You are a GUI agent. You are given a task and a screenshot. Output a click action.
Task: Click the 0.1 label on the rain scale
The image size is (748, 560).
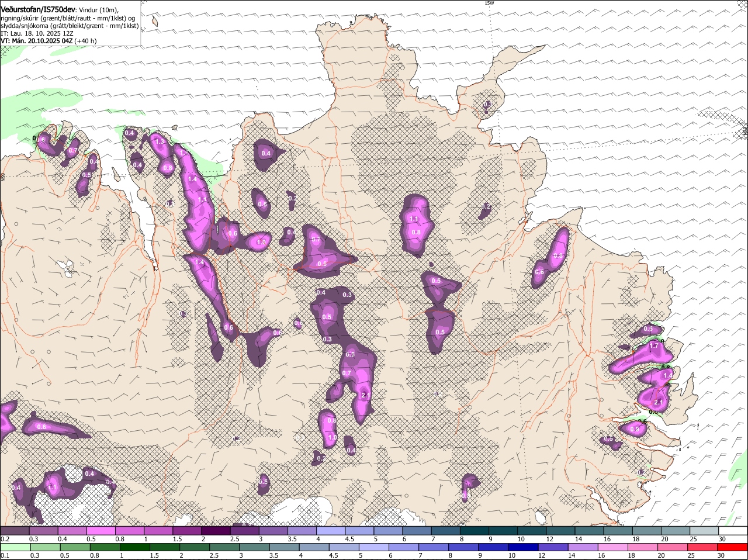[x=5, y=555]
